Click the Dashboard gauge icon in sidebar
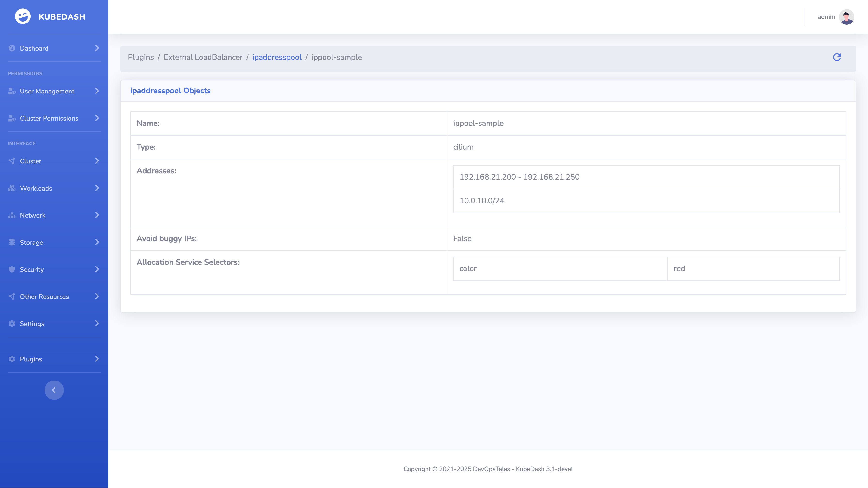This screenshot has width=868, height=488. (x=12, y=48)
